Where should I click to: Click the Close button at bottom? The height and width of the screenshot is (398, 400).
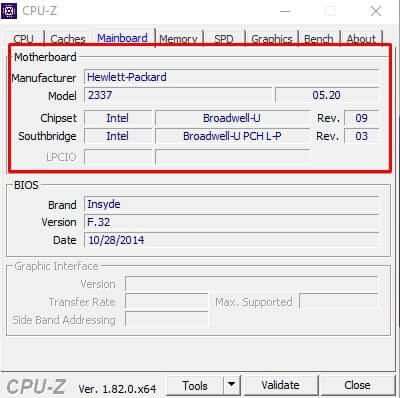(357, 385)
